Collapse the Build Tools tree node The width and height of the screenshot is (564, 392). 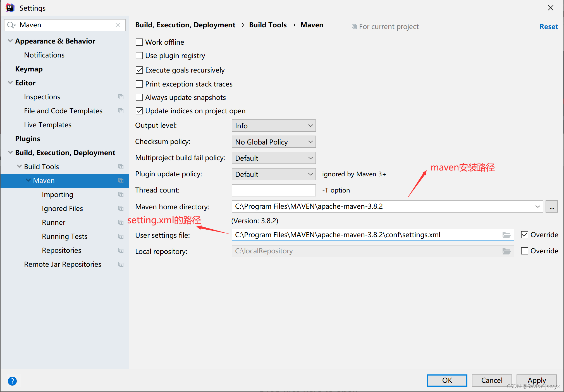19,167
